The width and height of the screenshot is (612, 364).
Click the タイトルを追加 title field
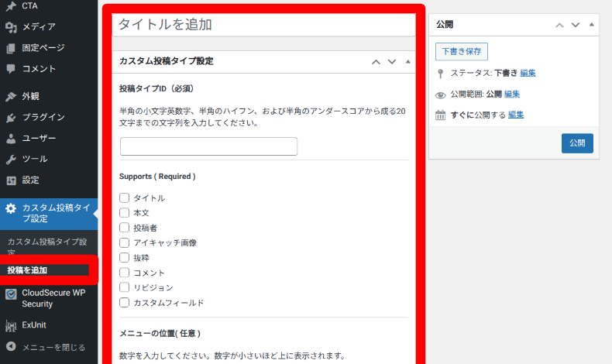coord(264,25)
